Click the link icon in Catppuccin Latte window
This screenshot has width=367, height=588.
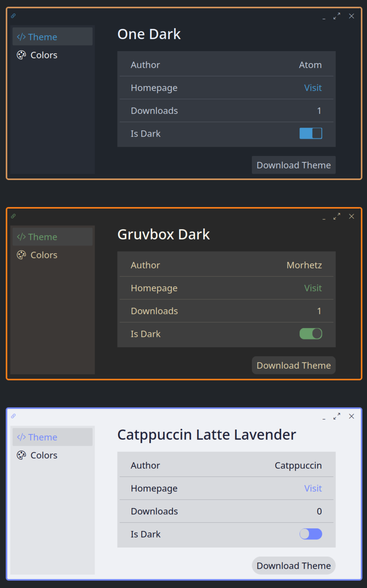coord(13,416)
